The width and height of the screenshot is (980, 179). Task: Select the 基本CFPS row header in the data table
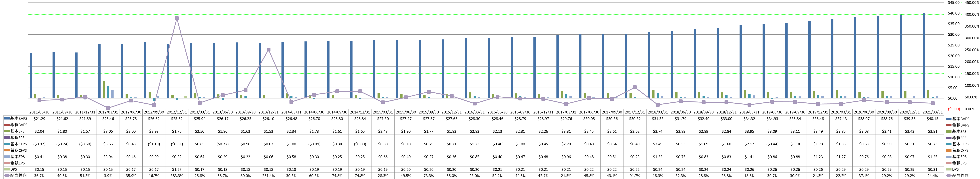tap(16, 144)
